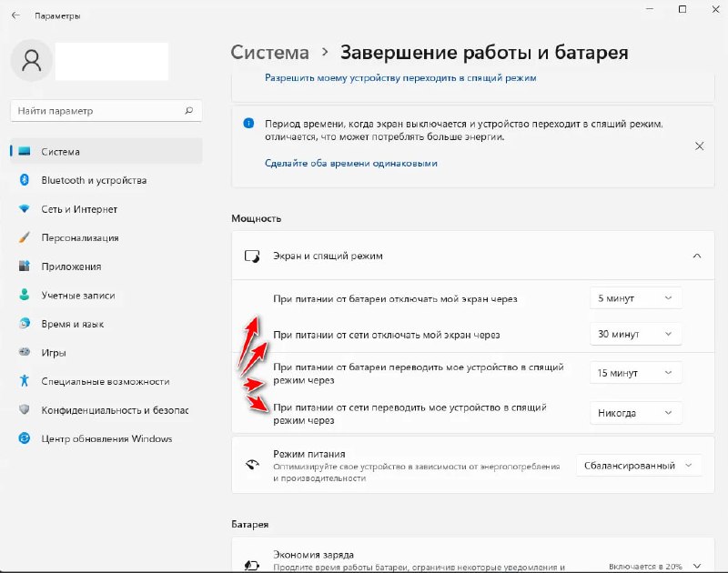
Task: Click the Игры controller icon
Action: coord(25,352)
